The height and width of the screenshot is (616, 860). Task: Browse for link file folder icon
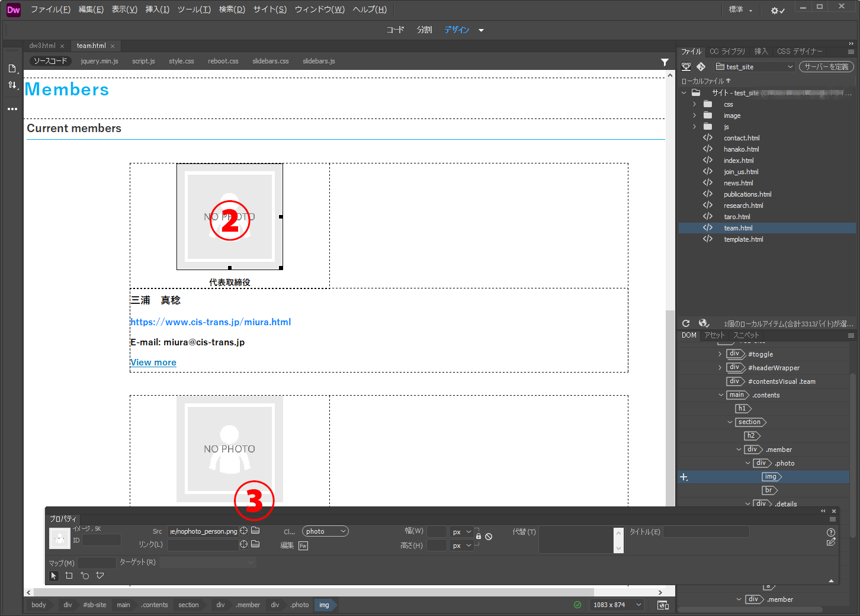pos(255,544)
